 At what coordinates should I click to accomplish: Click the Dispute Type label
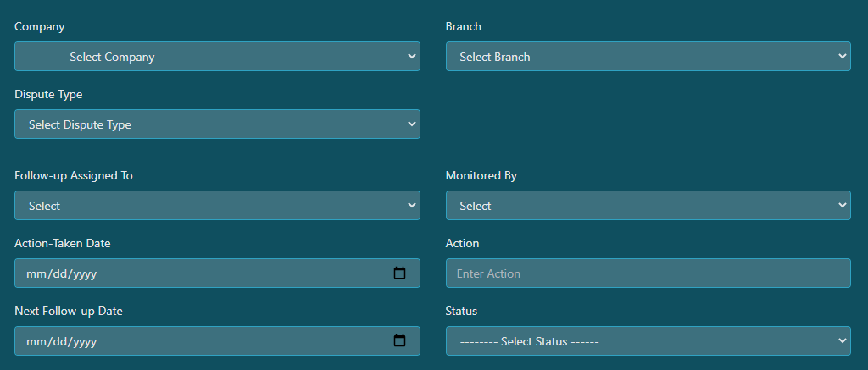point(48,95)
